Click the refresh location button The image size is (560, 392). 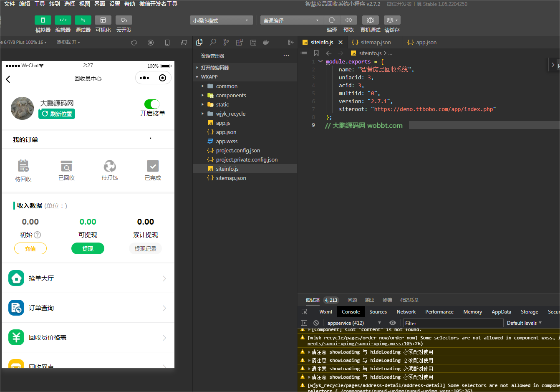(57, 114)
